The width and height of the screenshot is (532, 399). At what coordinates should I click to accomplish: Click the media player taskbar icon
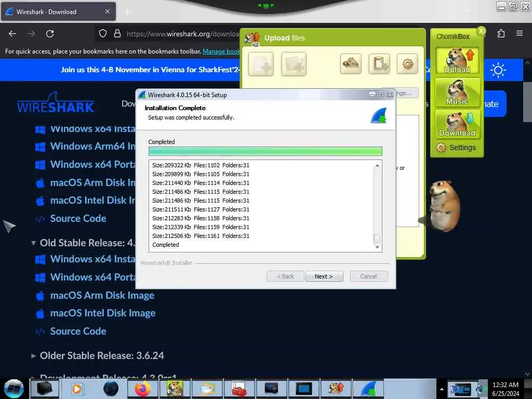click(77, 389)
